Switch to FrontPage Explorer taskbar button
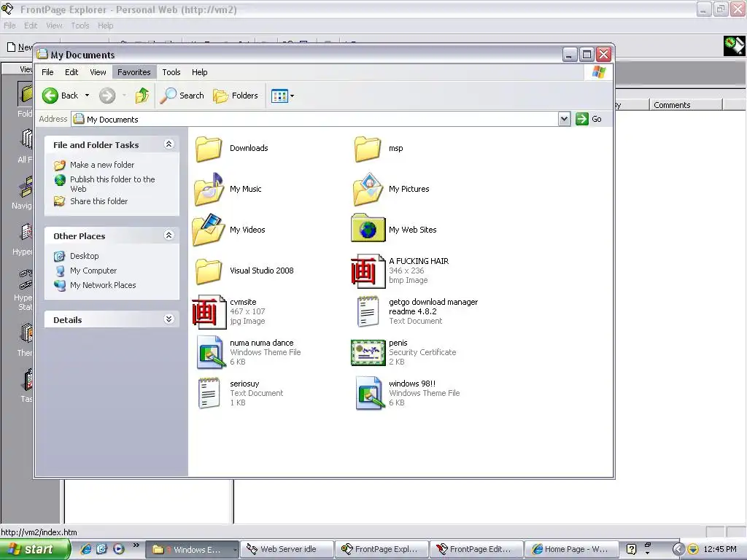 click(x=381, y=550)
